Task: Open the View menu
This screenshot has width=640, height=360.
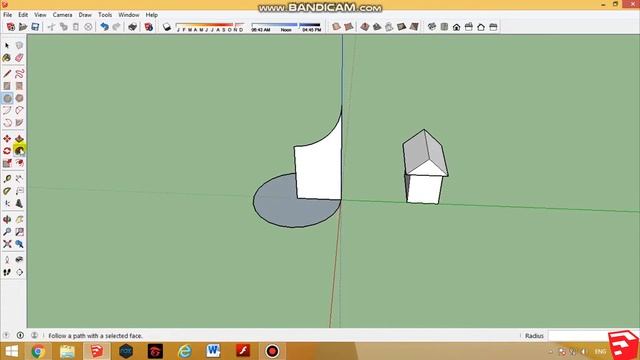Action: [40, 15]
